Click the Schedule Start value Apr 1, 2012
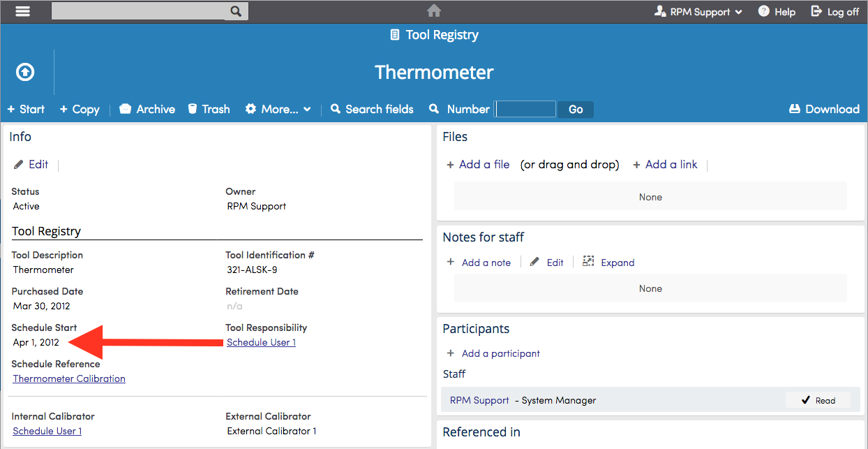The height and width of the screenshot is (449, 868). [36, 342]
